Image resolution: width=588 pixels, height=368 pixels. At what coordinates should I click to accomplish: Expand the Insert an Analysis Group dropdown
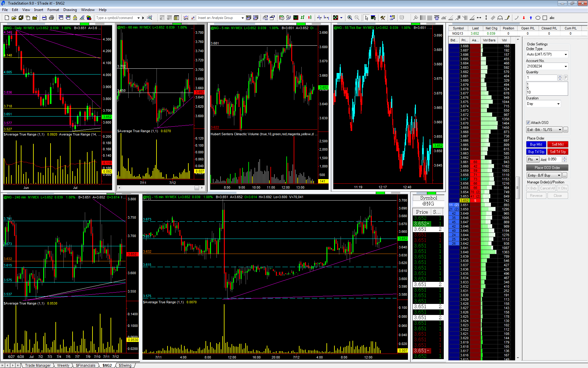243,18
